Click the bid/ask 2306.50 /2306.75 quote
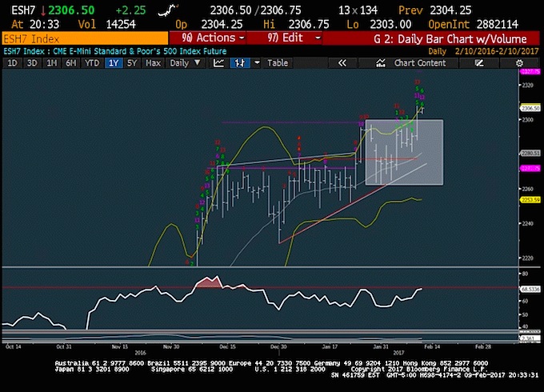This screenshot has width=544, height=392. pyautogui.click(x=256, y=10)
